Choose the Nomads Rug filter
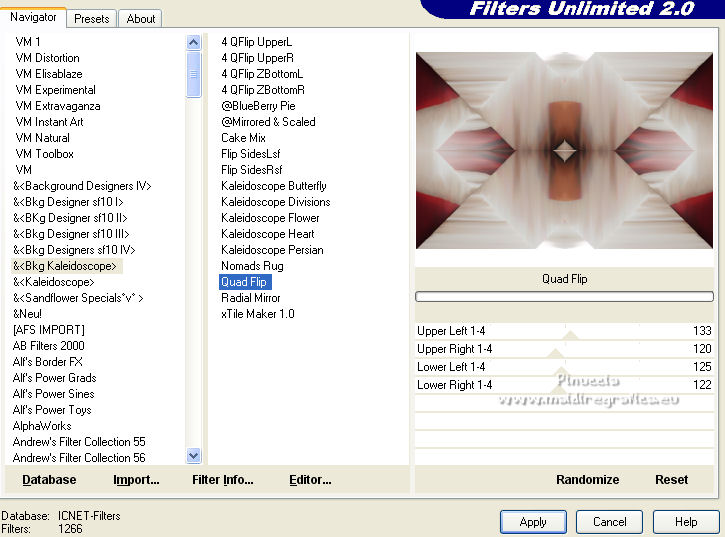 tap(252, 266)
